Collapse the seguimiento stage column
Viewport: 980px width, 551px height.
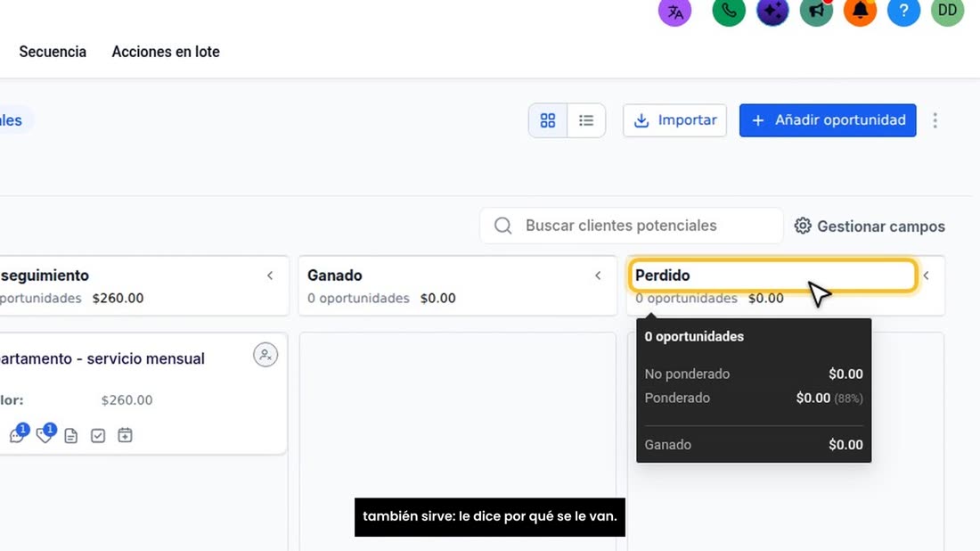(x=270, y=275)
